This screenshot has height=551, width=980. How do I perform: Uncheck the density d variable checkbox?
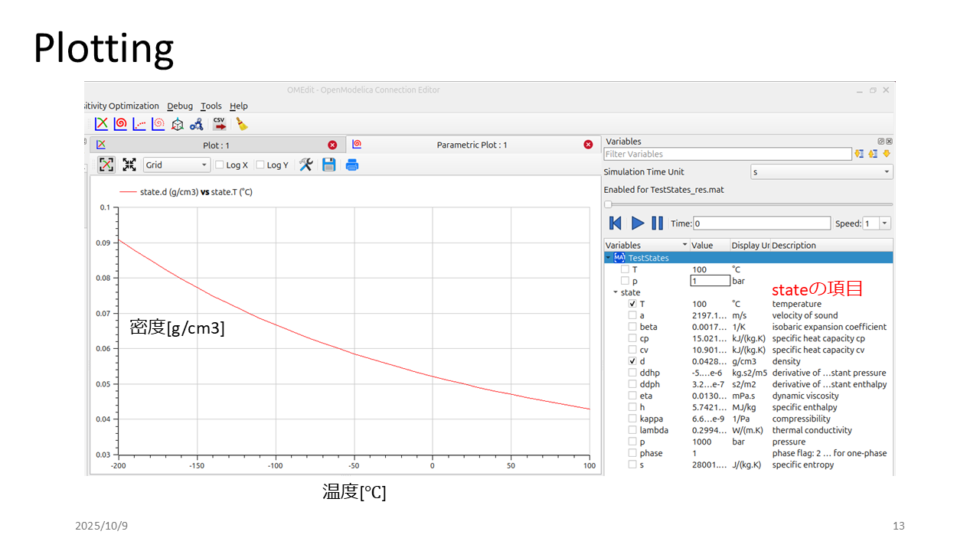[x=632, y=361]
